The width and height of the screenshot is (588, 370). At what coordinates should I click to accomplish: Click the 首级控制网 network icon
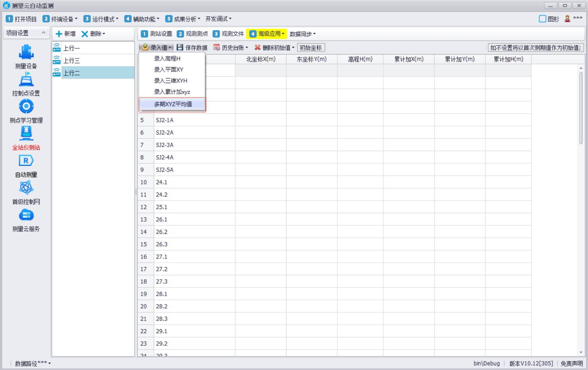(x=26, y=188)
